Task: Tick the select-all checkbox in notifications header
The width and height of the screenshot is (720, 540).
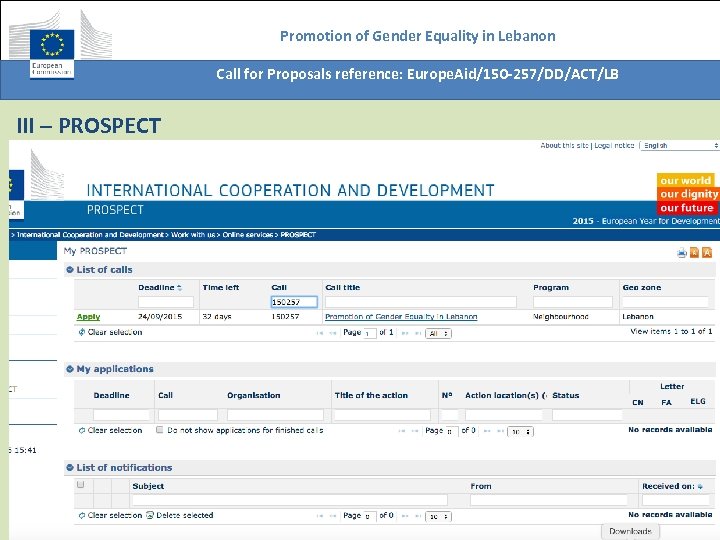Action: tap(81, 484)
